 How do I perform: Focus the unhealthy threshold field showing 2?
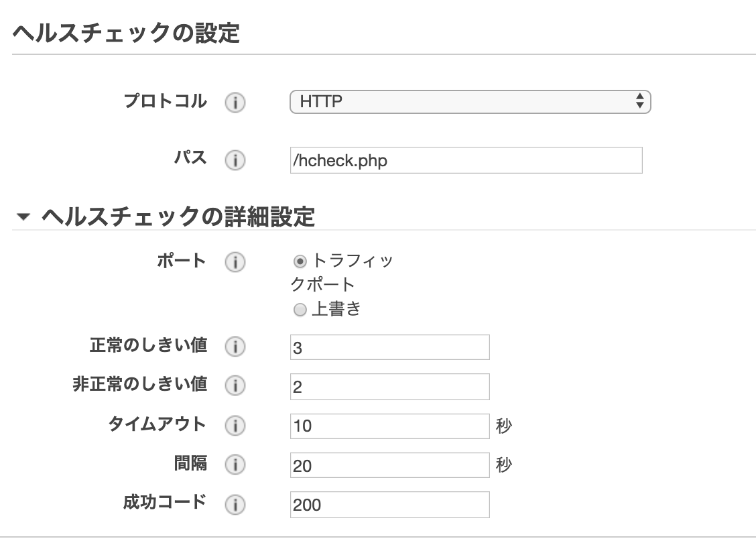point(389,387)
